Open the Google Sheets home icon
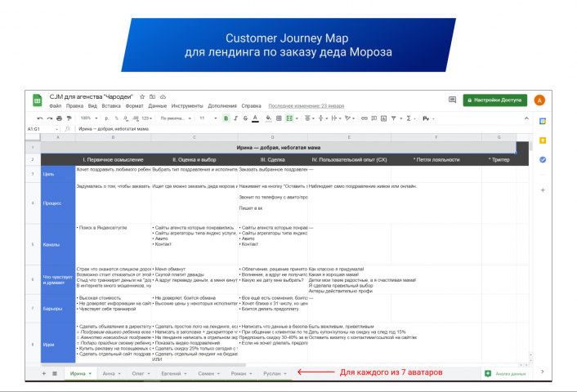Image resolution: width=577 pixels, height=392 pixels. click(x=37, y=100)
